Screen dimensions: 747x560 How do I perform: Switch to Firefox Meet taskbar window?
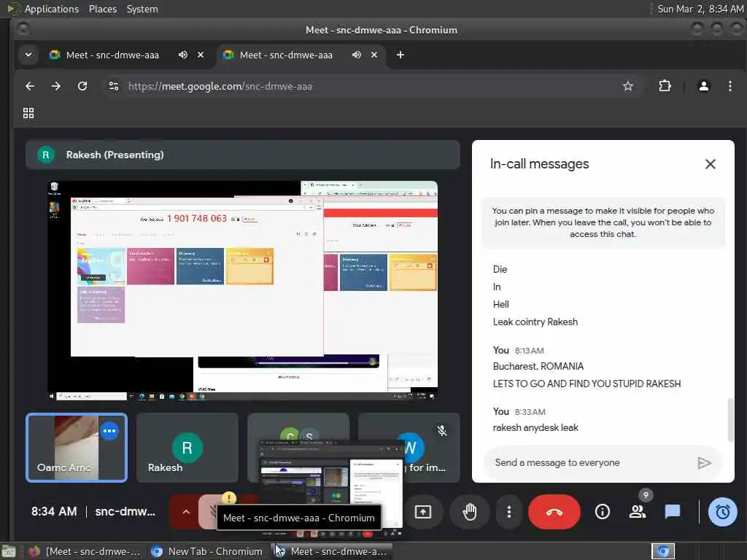pyautogui.click(x=85, y=551)
